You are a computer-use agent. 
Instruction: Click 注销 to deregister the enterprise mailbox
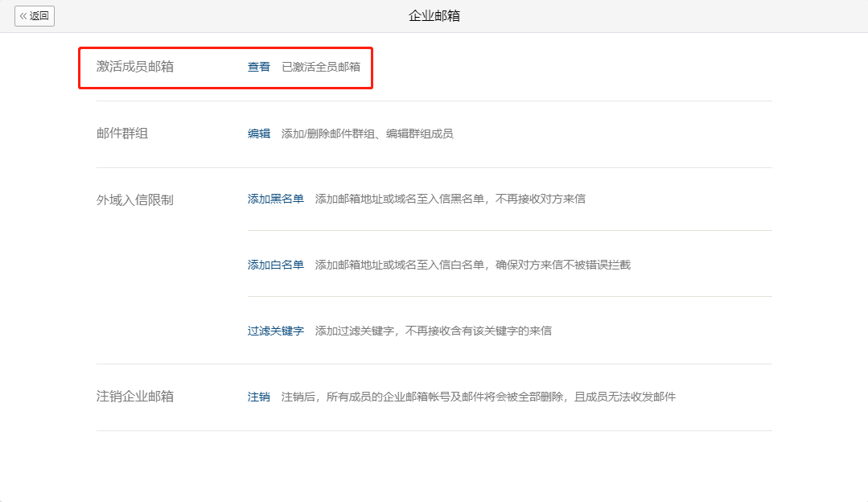click(x=258, y=396)
